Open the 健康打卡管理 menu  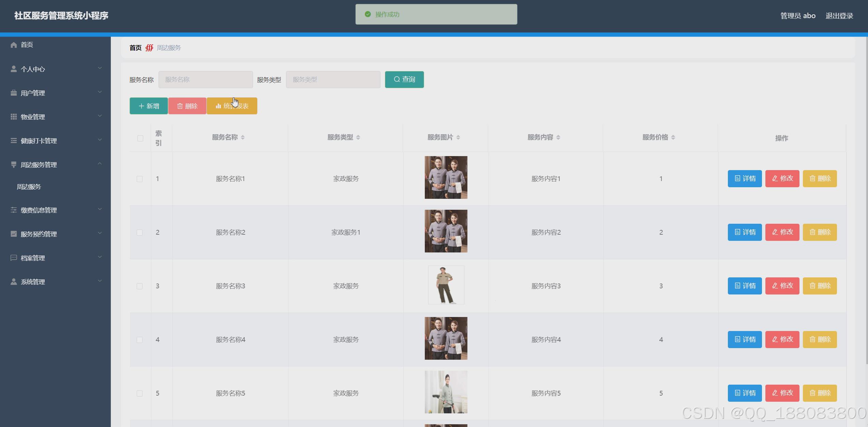tap(39, 141)
